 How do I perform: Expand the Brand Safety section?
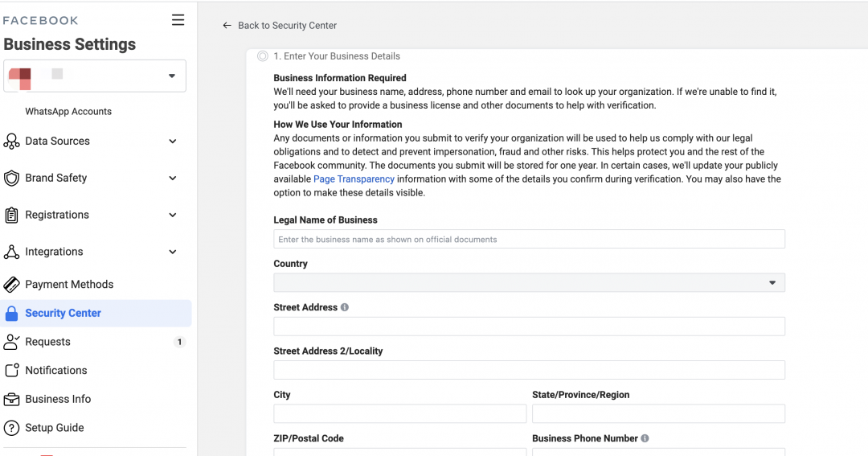172,179
